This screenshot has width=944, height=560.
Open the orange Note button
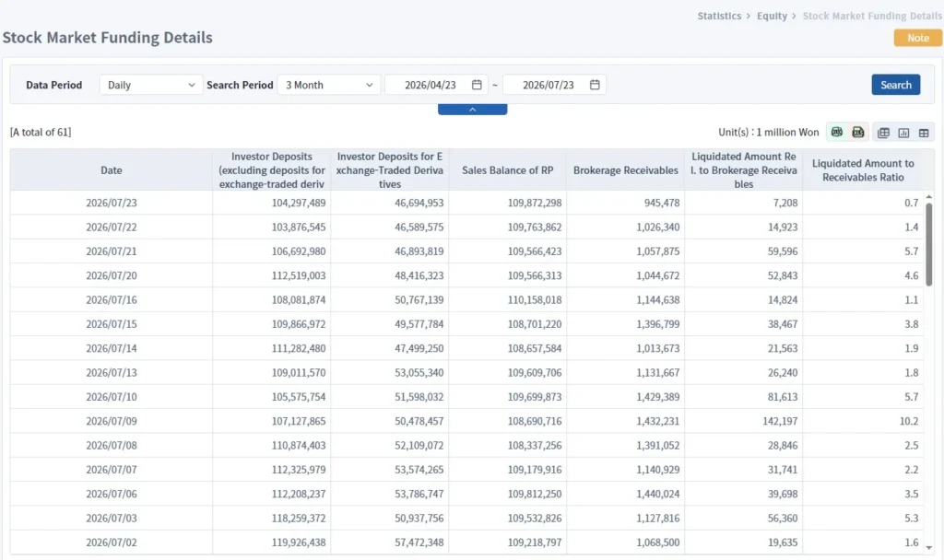point(918,38)
